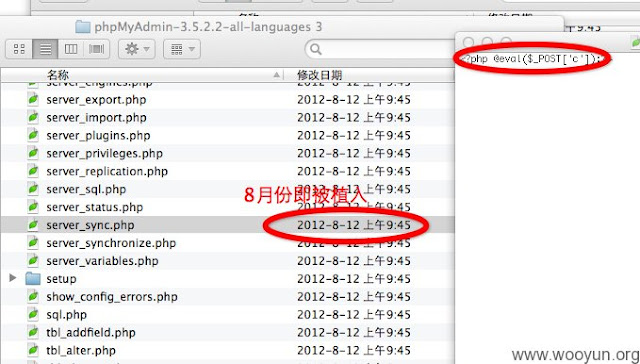Select file name tbl_addfield.php
This screenshot has width=640, height=364.
91,333
